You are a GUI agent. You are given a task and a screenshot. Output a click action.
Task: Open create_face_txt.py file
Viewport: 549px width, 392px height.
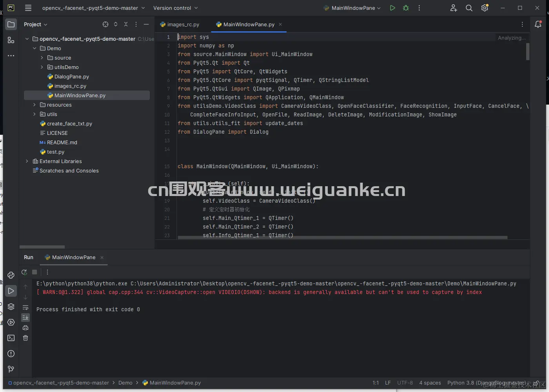coord(66,123)
